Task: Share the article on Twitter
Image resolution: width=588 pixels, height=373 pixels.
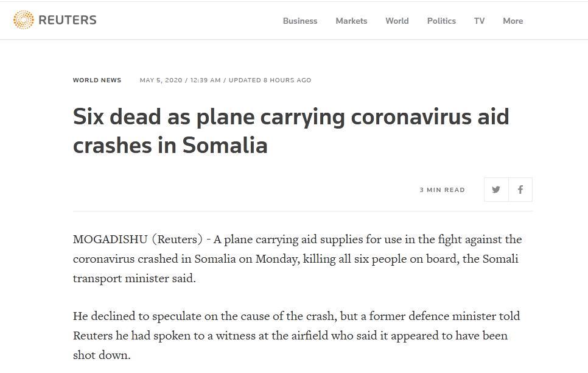Action: pos(496,190)
